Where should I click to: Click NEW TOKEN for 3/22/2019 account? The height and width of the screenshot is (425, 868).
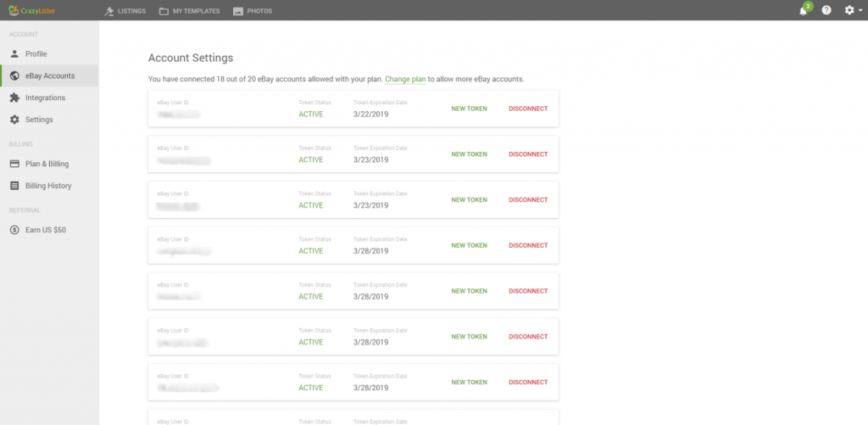(x=470, y=109)
